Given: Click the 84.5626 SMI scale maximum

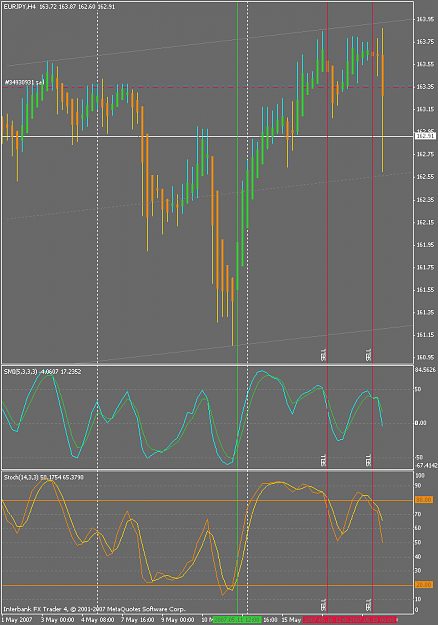Looking at the screenshot, I should 425,370.
